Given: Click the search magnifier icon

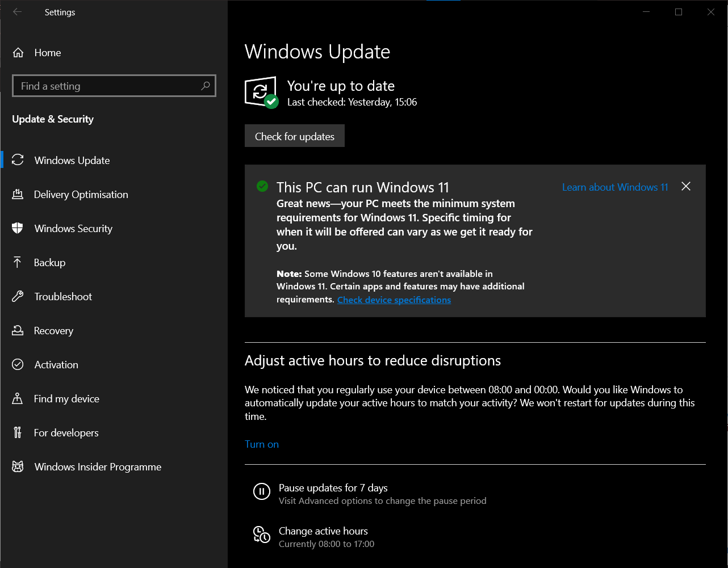Looking at the screenshot, I should pyautogui.click(x=205, y=86).
